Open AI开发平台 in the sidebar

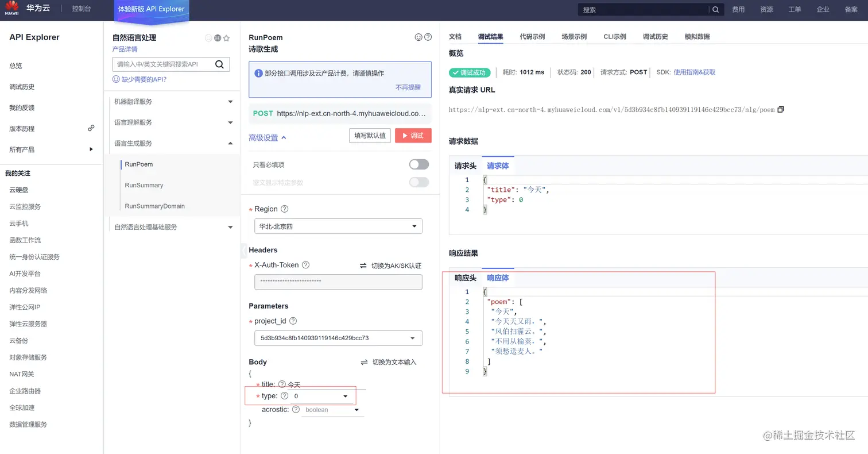pos(25,274)
